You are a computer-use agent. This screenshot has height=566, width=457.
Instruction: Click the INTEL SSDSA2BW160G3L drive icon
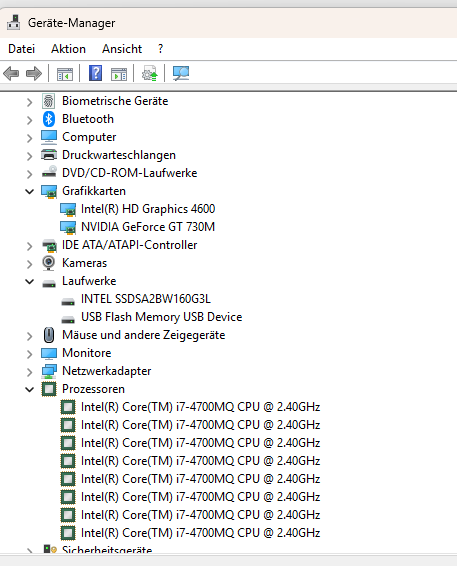tap(68, 301)
